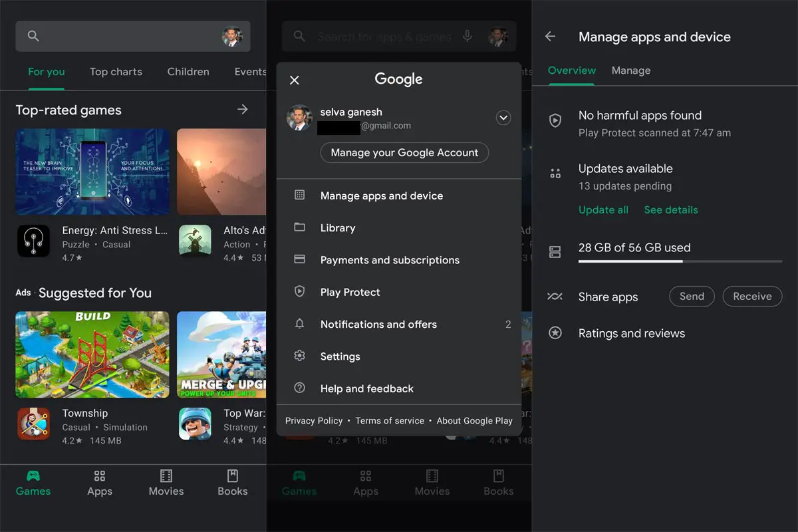Screen dimensions: 798x532
Task: Click the search magnifier icon in left screen
Action: coord(33,37)
